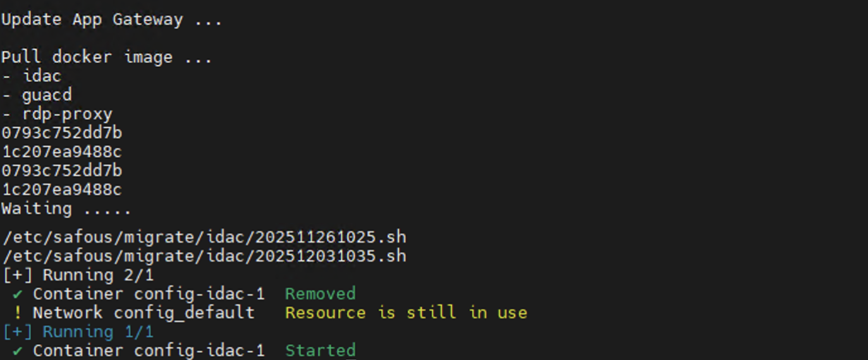Click the migrate script path 202511261025.sh
868x360 pixels.
[204, 237]
